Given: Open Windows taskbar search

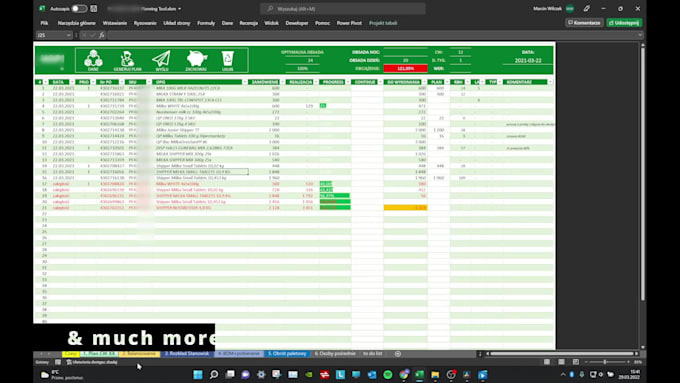Looking at the screenshot, I should (x=214, y=374).
